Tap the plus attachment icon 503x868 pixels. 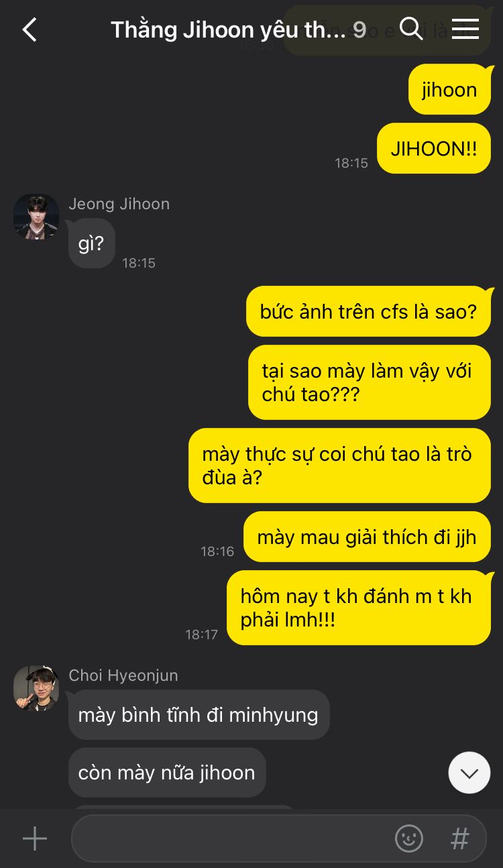[x=34, y=838]
